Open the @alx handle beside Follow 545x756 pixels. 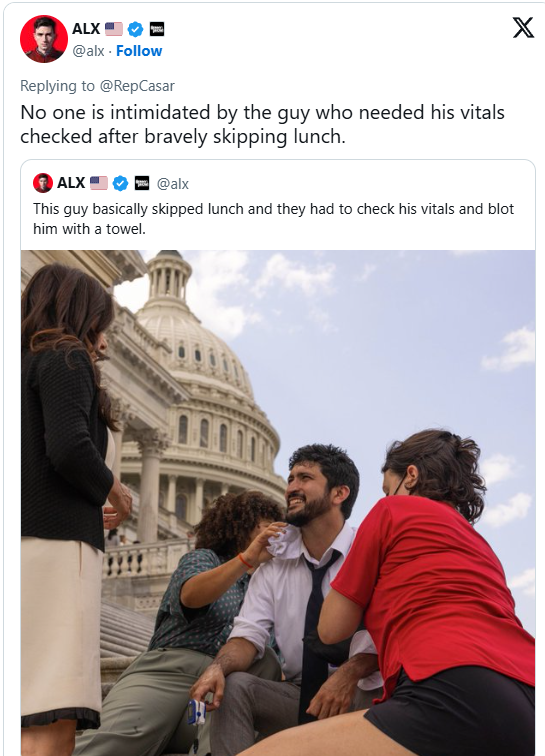[88, 51]
